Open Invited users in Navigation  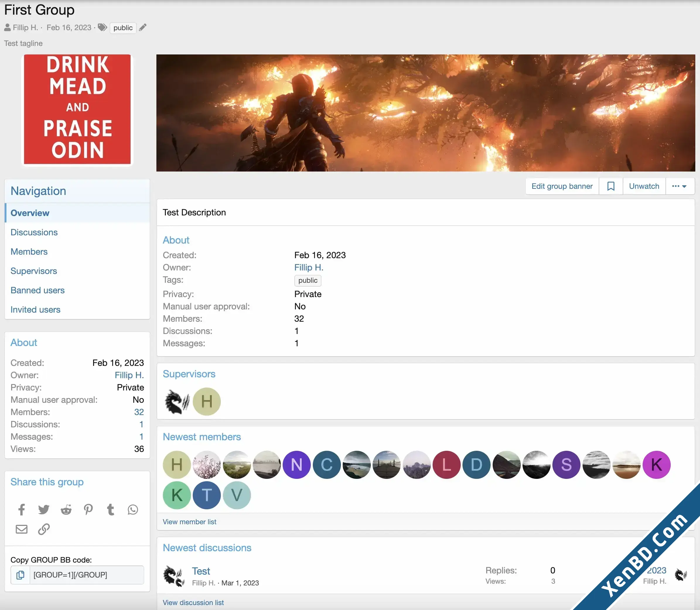tap(77, 310)
